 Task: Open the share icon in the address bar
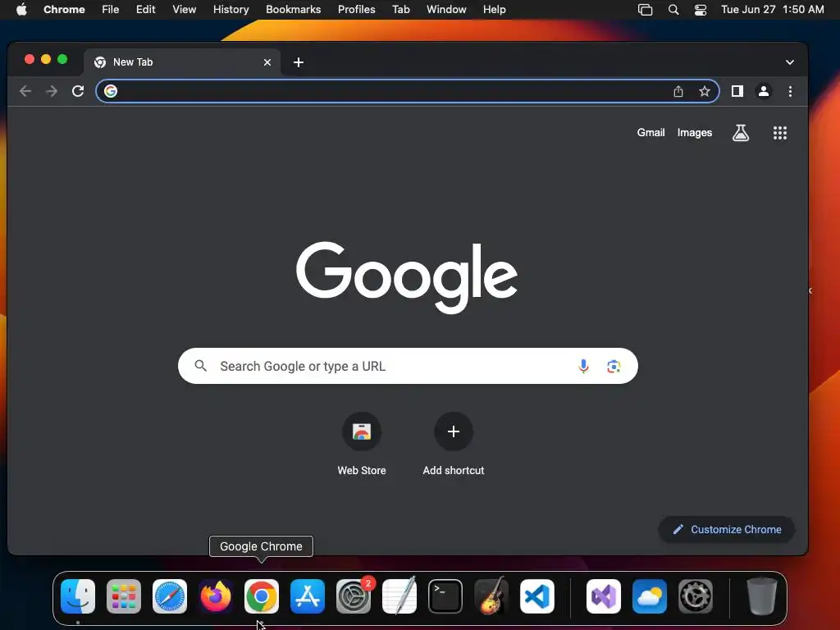pyautogui.click(x=678, y=92)
